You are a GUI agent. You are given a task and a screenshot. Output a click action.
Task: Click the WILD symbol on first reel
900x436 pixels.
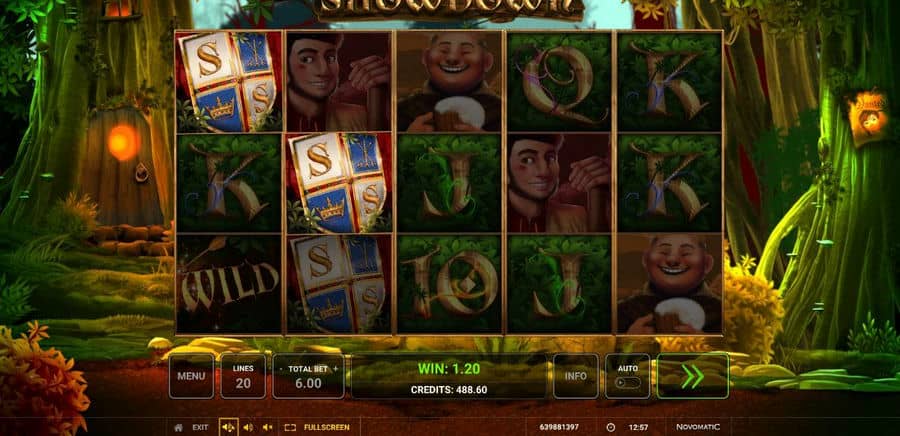click(x=229, y=283)
